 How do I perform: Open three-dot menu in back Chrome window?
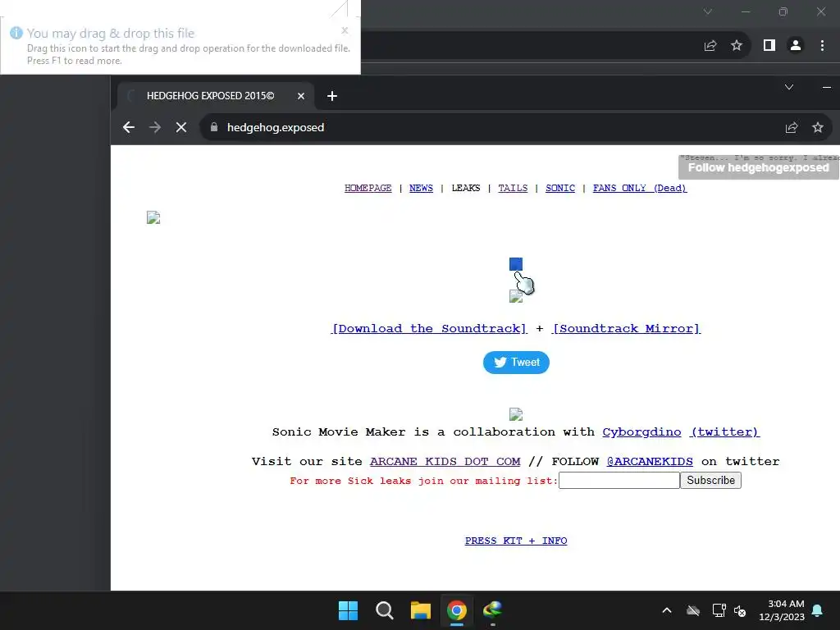click(x=822, y=46)
